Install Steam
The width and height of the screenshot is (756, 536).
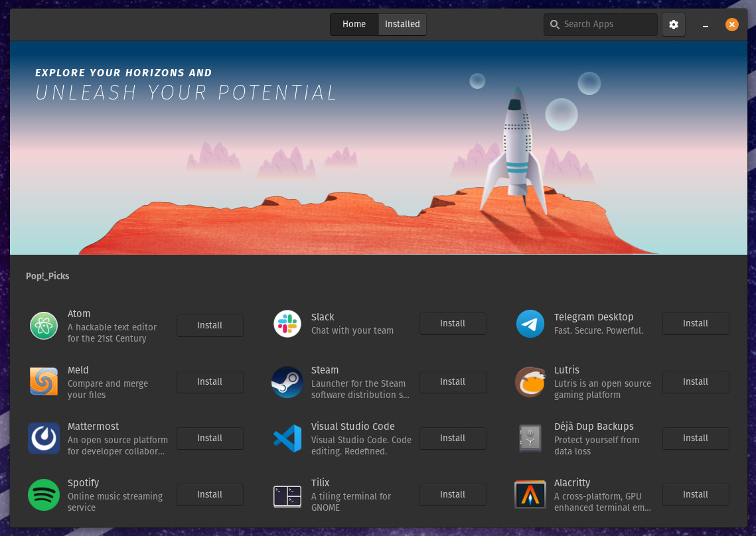click(453, 381)
